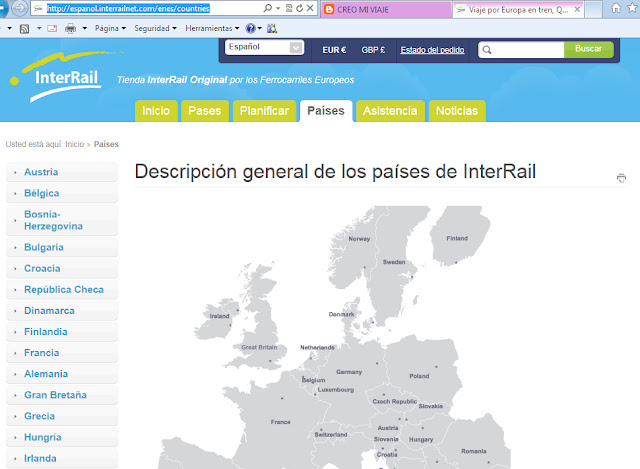The image size is (640, 469).
Task: Expand the Help dropdown arrow
Action: pos(260,29)
